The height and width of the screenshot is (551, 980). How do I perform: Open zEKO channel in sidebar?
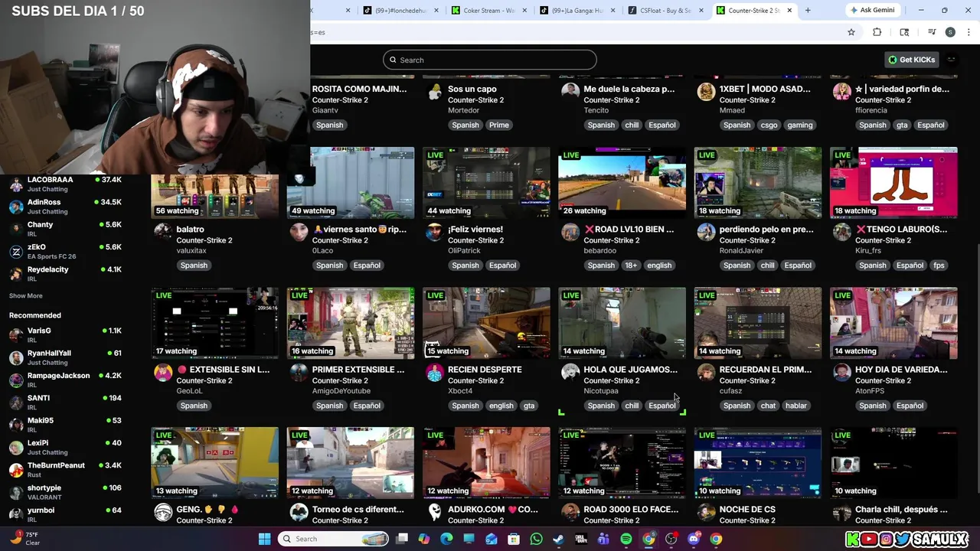[65, 251]
